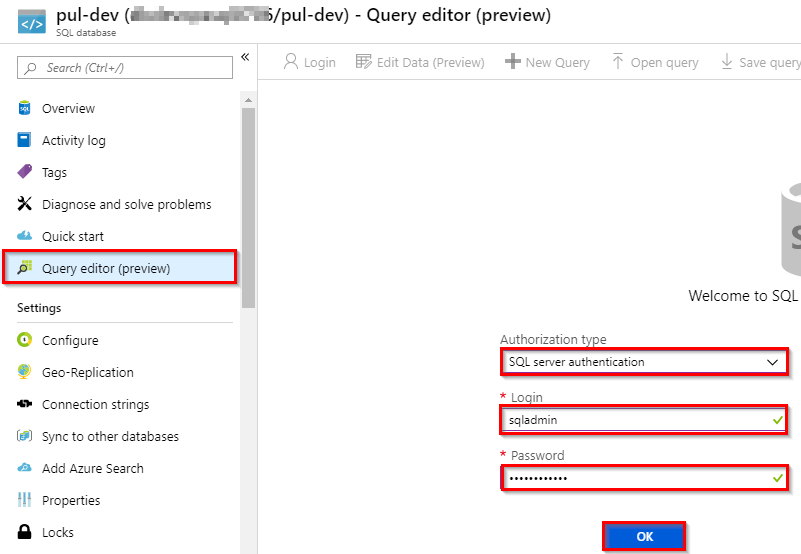This screenshot has width=801, height=554.
Task: Click the Quick start cloud icon
Action: pos(24,236)
